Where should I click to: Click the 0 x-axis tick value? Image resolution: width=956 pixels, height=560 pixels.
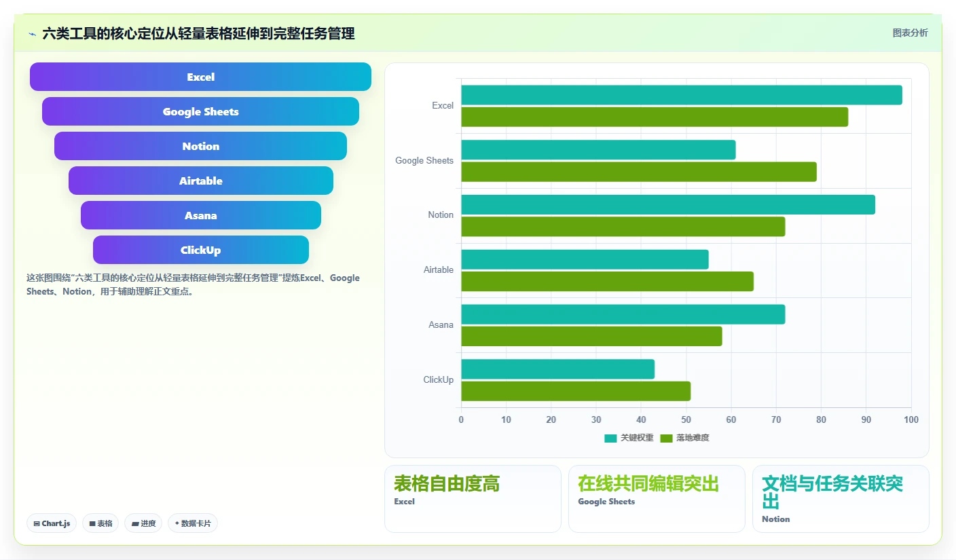pos(462,419)
